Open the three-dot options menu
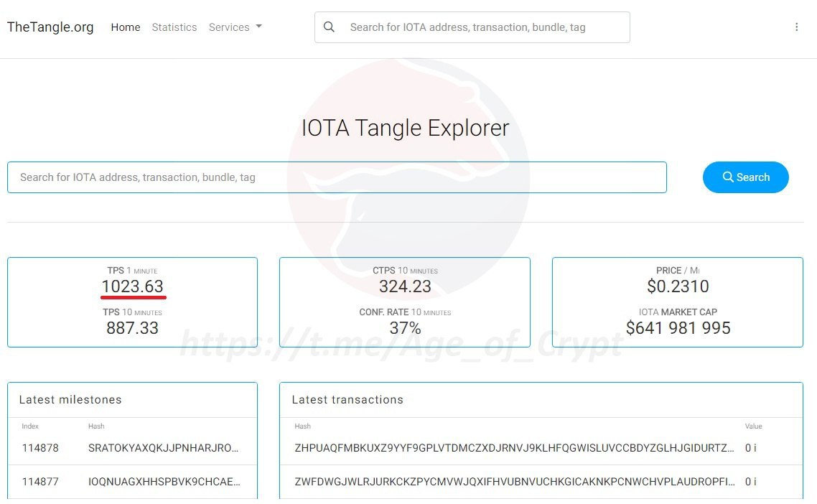 (x=796, y=27)
